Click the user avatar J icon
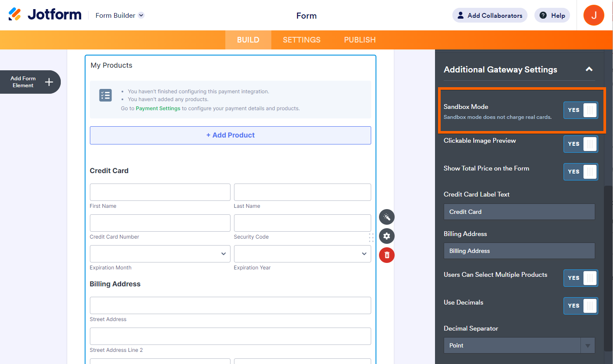613x364 pixels. [593, 16]
